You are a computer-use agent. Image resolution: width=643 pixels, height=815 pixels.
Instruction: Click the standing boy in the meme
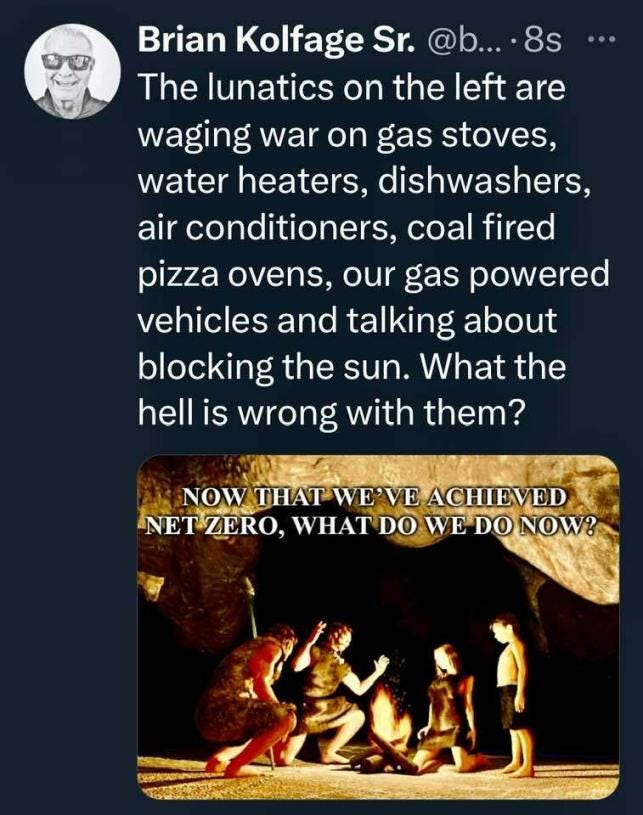pos(510,694)
